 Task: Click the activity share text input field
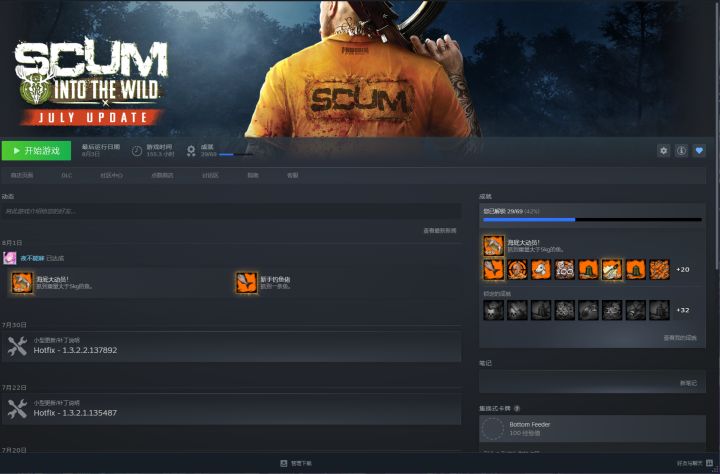click(231, 211)
